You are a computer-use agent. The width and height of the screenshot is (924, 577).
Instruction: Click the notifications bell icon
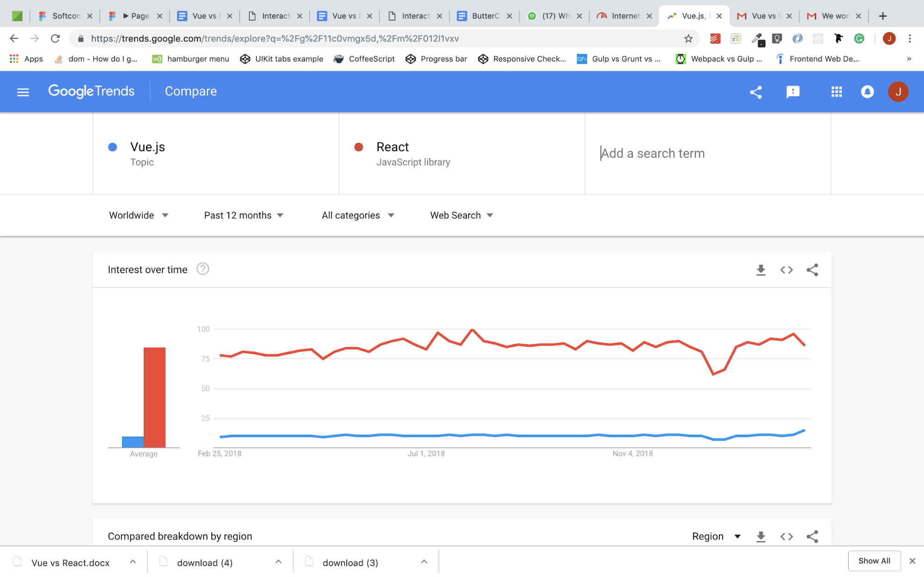(867, 92)
